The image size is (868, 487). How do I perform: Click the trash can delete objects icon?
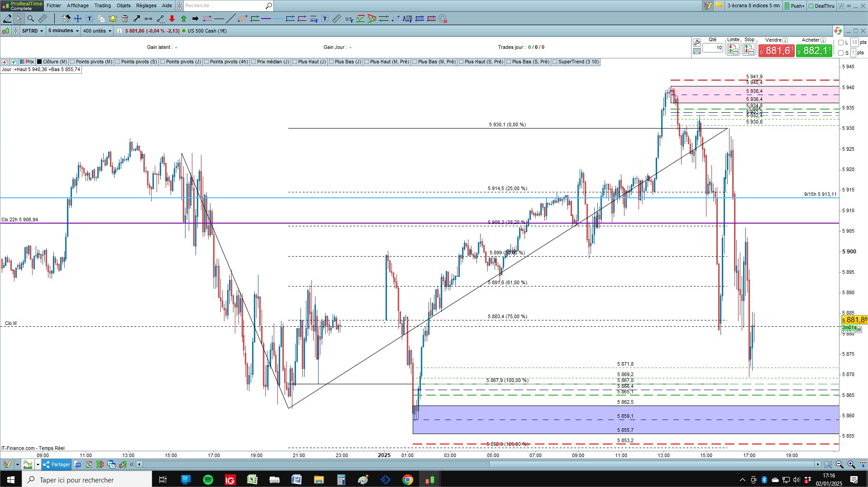[125, 19]
